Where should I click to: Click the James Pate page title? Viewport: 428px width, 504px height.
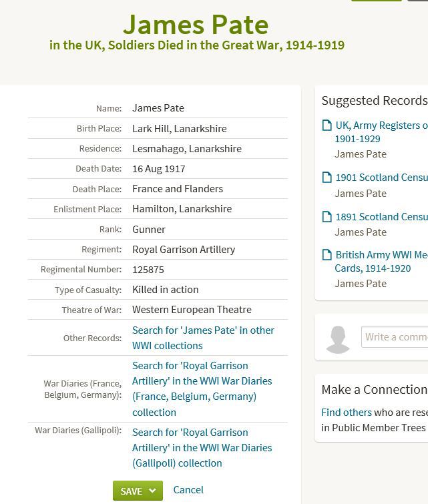[196, 25]
